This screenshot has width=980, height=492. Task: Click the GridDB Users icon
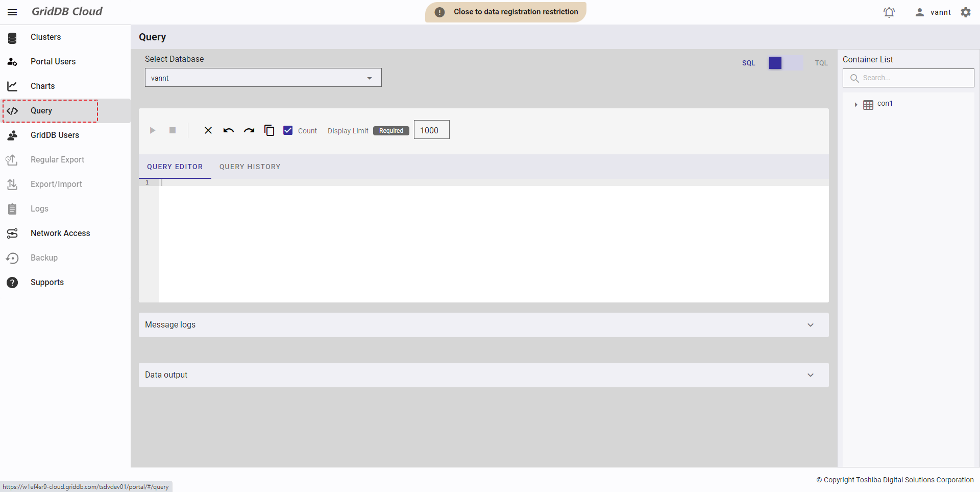pos(12,135)
